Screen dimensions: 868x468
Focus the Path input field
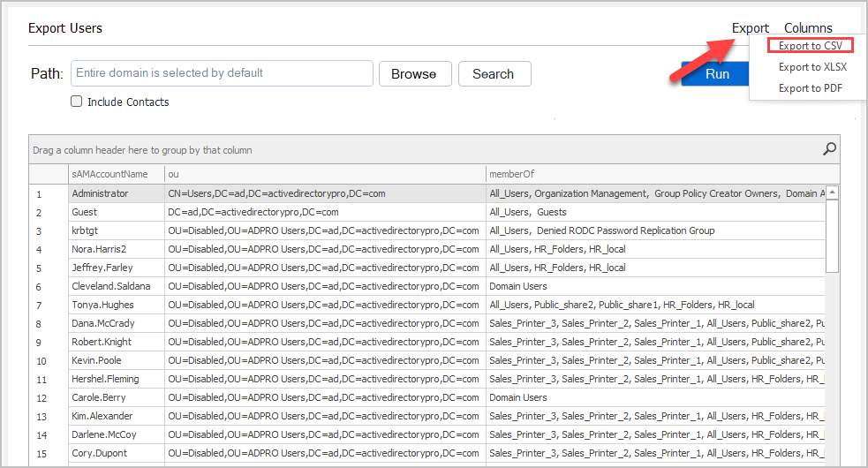click(x=222, y=73)
